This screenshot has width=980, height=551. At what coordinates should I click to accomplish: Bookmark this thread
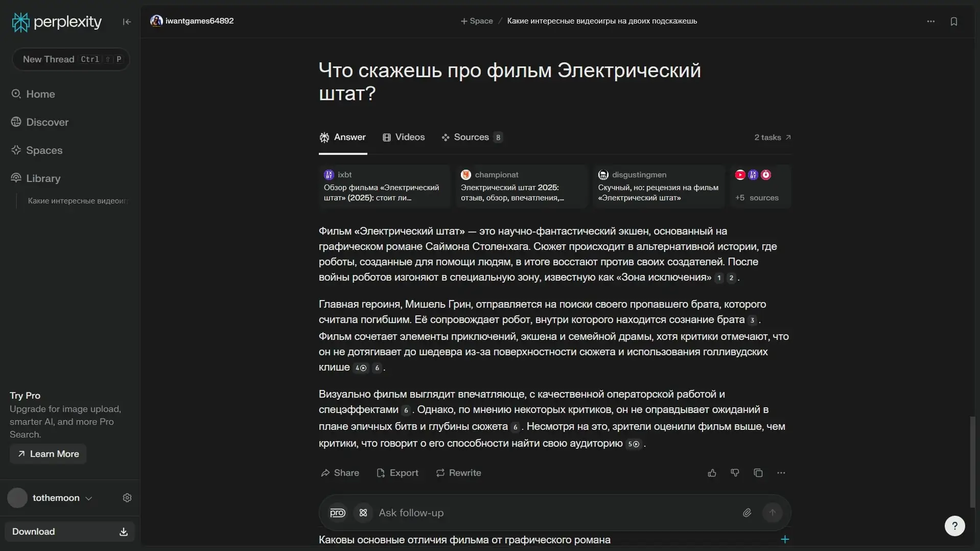(953, 21)
